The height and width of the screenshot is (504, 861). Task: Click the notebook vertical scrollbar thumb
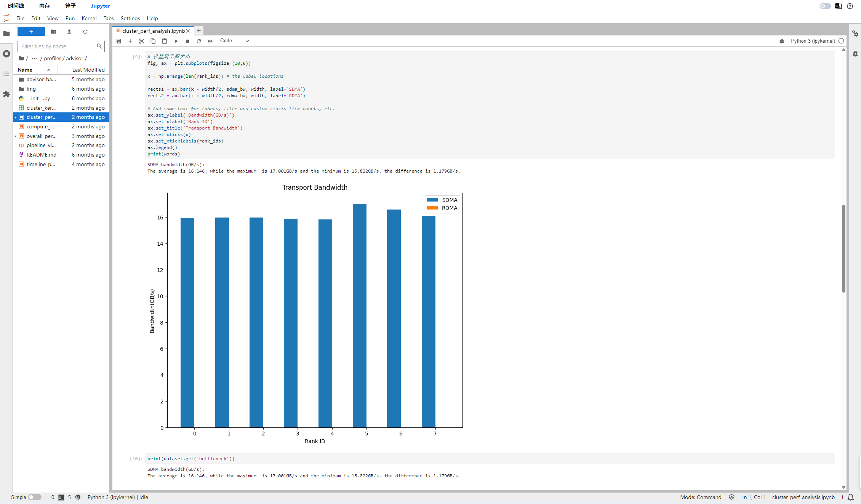click(843, 249)
